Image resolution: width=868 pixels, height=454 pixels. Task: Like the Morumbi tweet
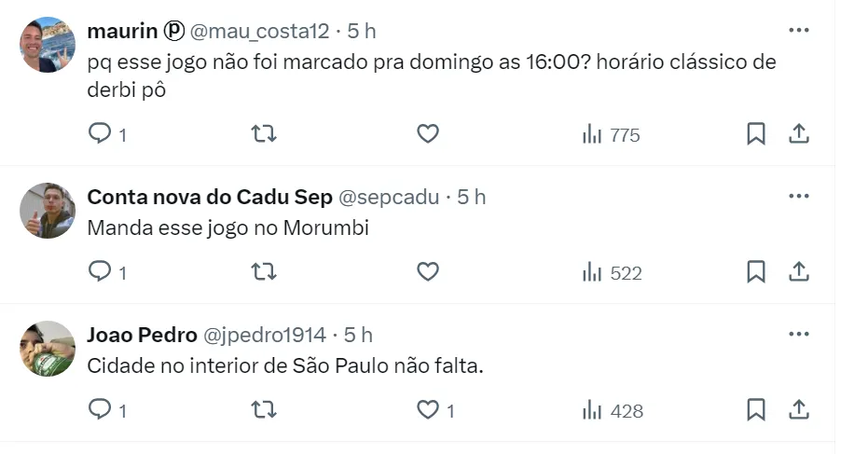(427, 272)
